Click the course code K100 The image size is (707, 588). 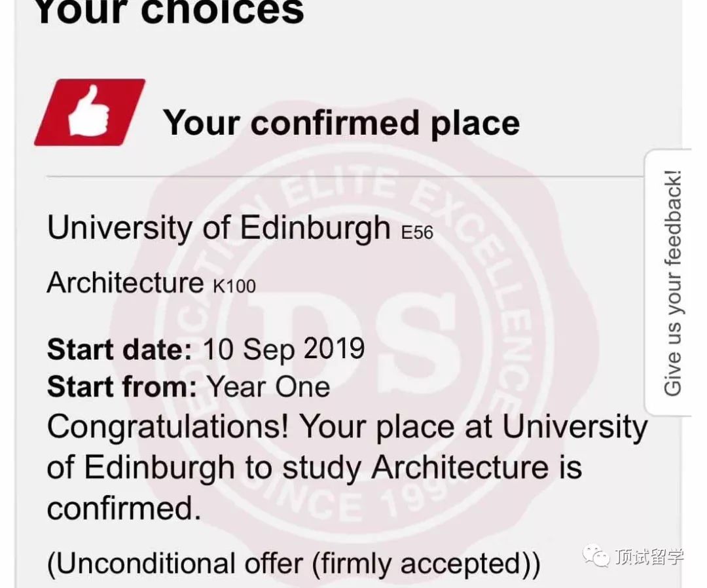[x=234, y=286]
